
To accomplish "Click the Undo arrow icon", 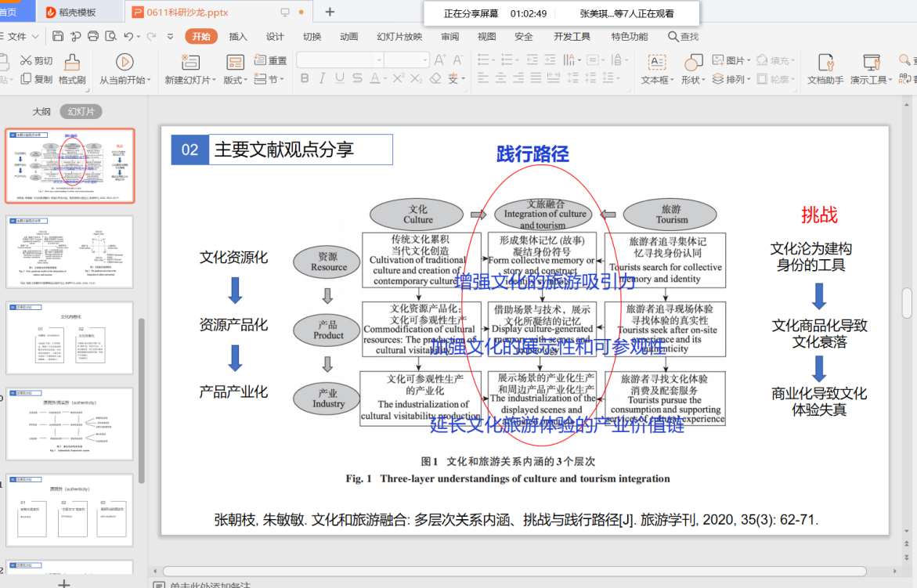I will pos(128,36).
